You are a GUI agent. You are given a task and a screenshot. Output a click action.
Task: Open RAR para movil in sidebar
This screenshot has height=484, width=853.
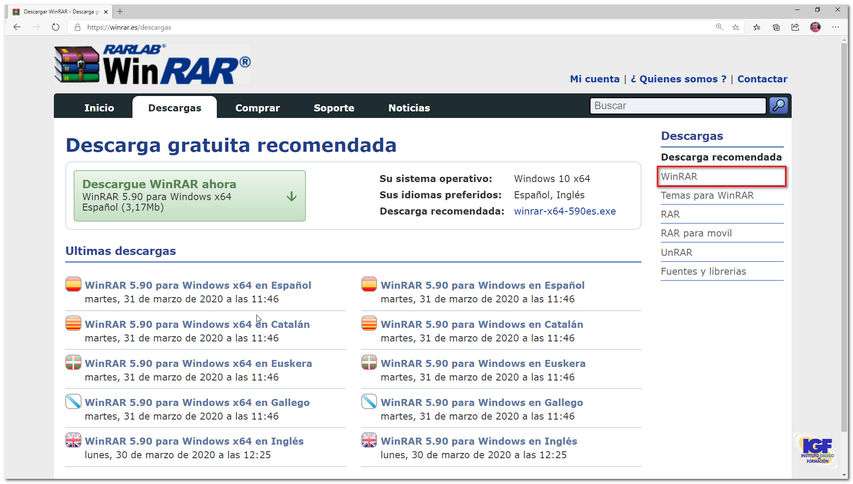[696, 233]
